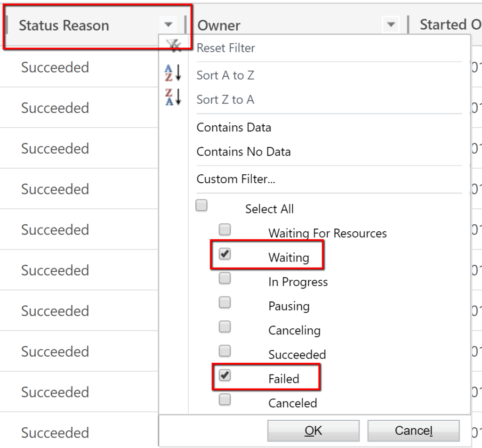Open the Owner column filter dropdown
The width and height of the screenshot is (482, 448).
391,25
